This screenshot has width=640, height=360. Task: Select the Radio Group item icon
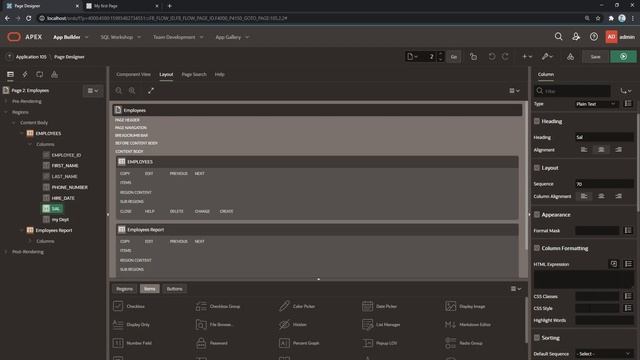point(451,343)
